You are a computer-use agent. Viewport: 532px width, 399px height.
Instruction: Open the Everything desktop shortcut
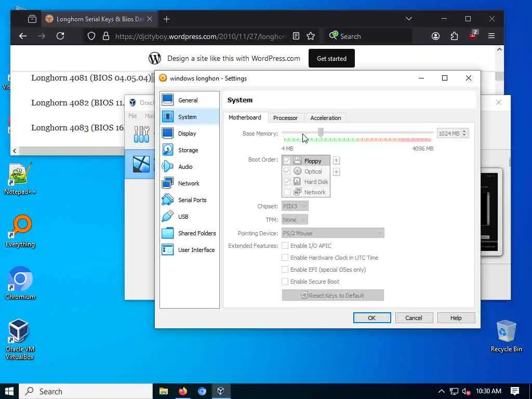20,231
